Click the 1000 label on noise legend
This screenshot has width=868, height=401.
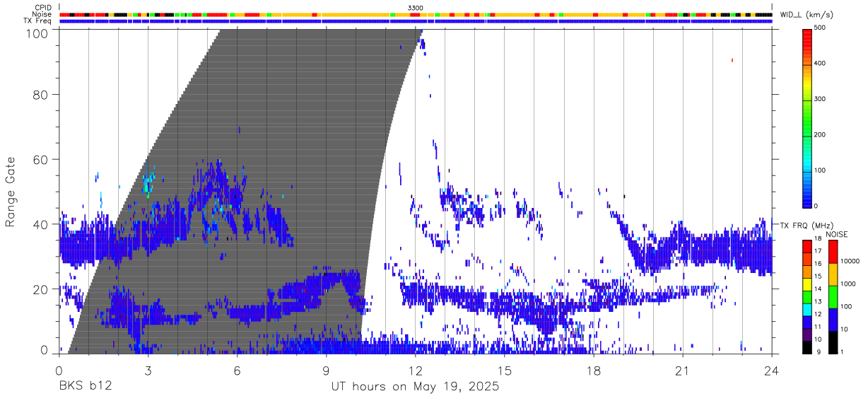[x=849, y=284]
